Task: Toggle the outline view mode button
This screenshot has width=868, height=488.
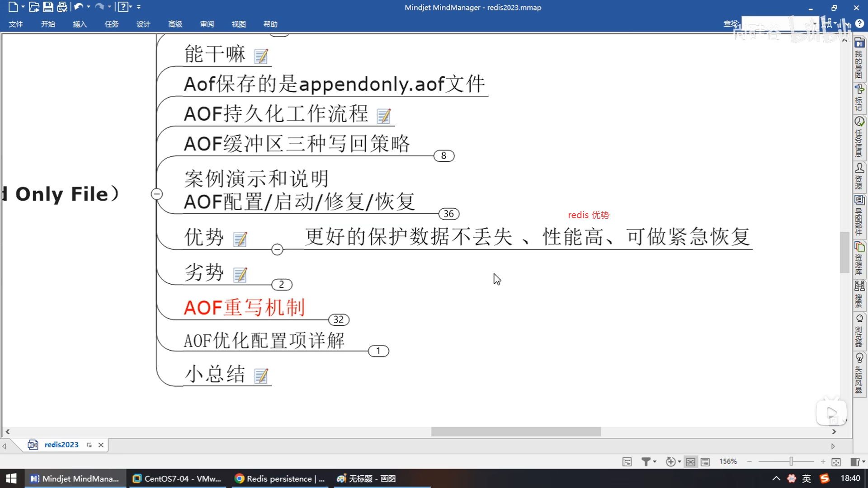Action: (x=705, y=461)
